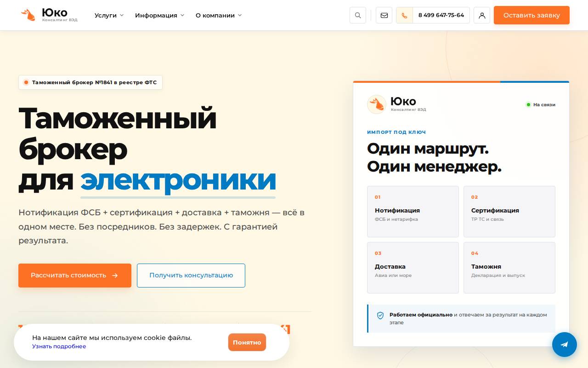Click the Получить консультацию button

click(191, 276)
